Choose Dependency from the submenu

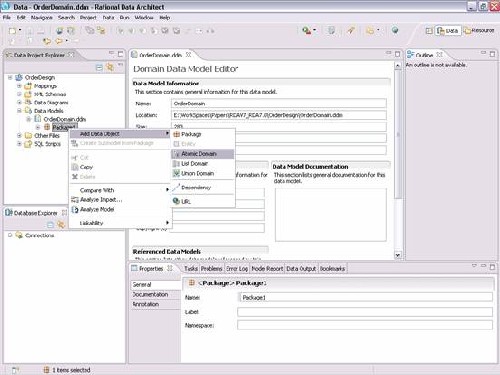point(203,188)
